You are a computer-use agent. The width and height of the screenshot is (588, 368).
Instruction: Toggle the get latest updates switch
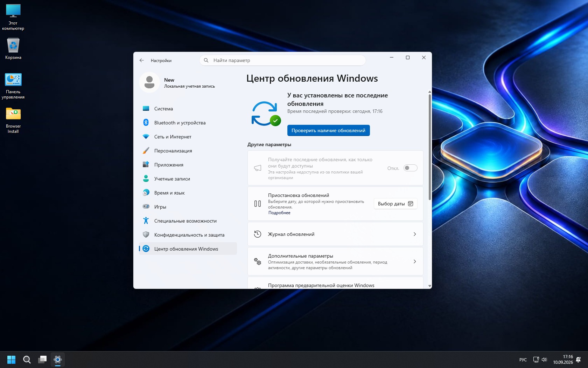click(410, 168)
